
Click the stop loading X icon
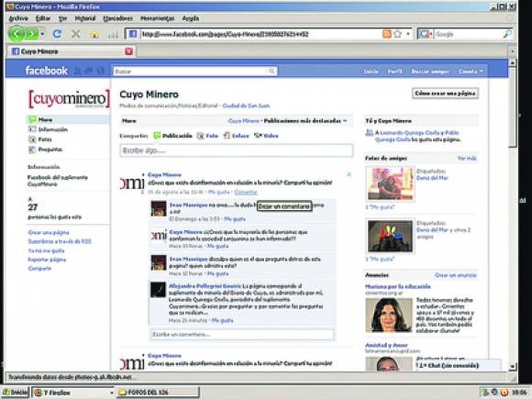76,34
